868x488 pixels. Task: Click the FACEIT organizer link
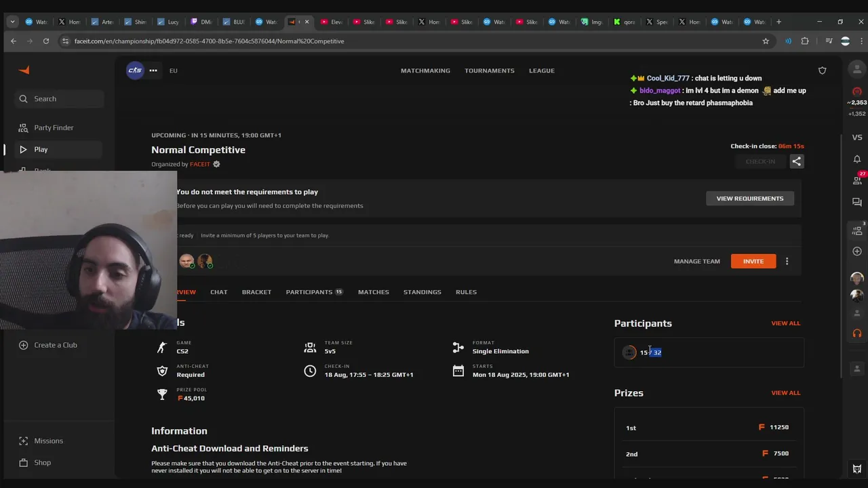pos(200,164)
